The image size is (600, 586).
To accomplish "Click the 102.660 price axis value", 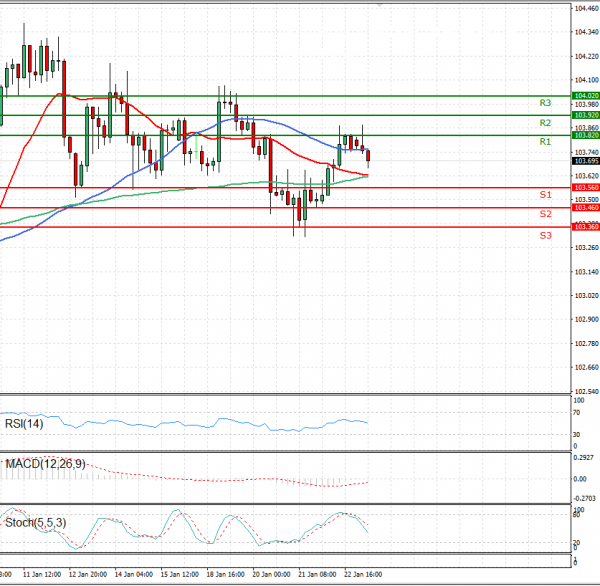I will (x=587, y=367).
